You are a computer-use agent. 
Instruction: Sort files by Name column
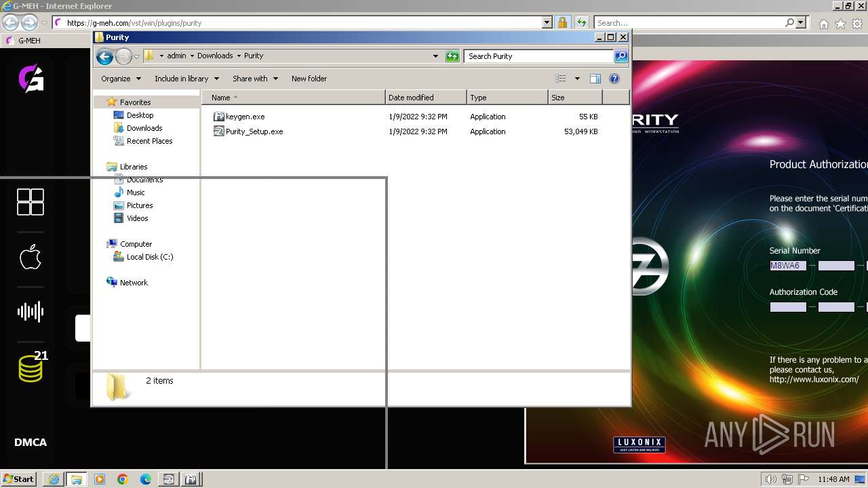[x=293, y=98]
